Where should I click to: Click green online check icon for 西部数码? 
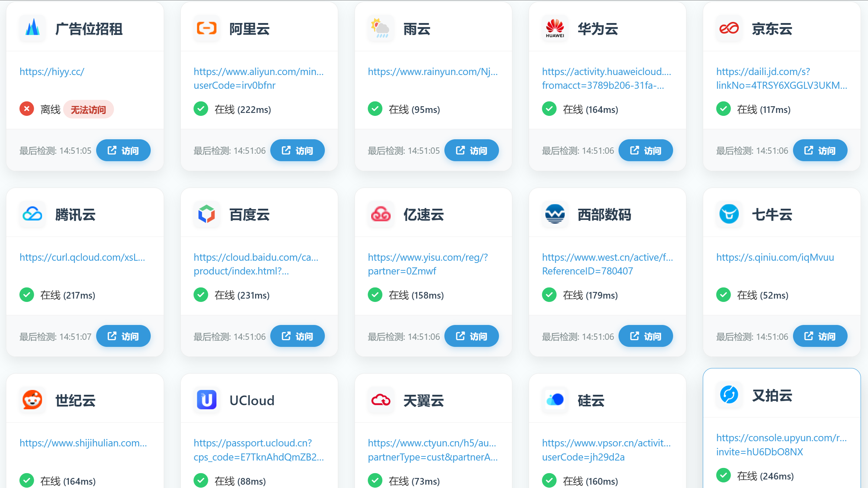[549, 295]
